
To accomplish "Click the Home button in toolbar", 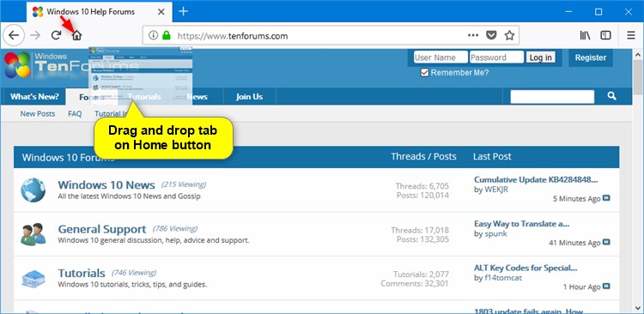I will point(76,35).
